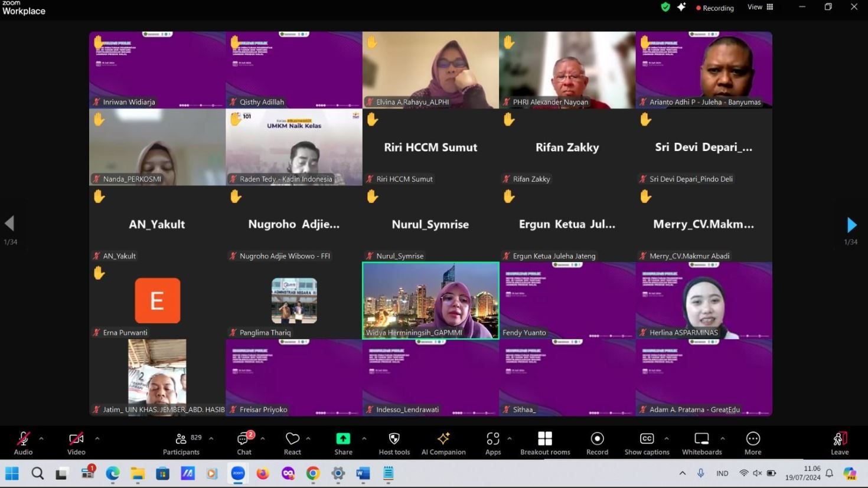Open the Participants panel
The height and width of the screenshot is (488, 868).
(x=181, y=443)
